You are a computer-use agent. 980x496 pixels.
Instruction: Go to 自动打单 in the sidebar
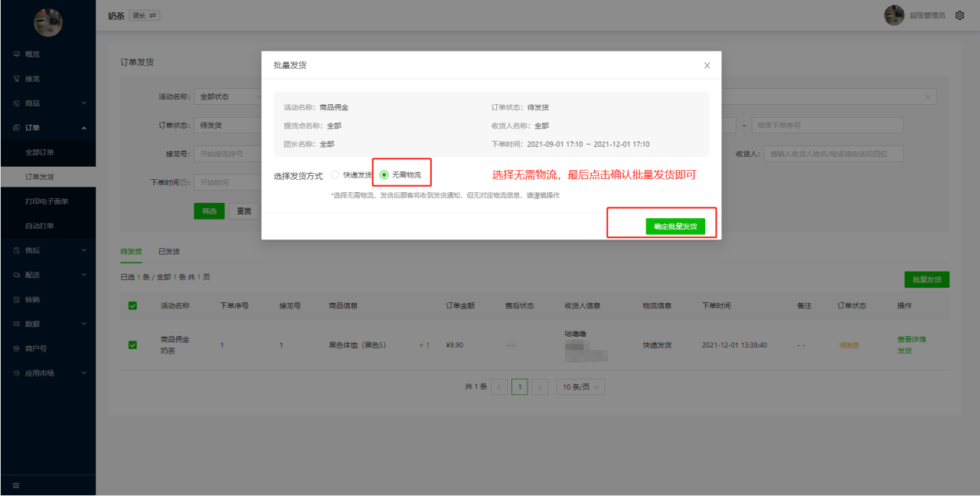coord(47,226)
